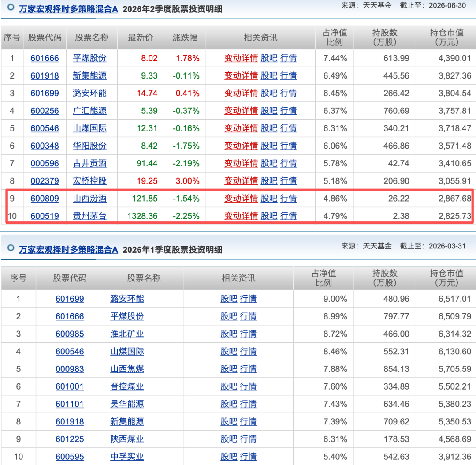The image size is (476, 465).
Task: Select the 7.44% ratio cell for 平煤股份
Action: (x=335, y=58)
